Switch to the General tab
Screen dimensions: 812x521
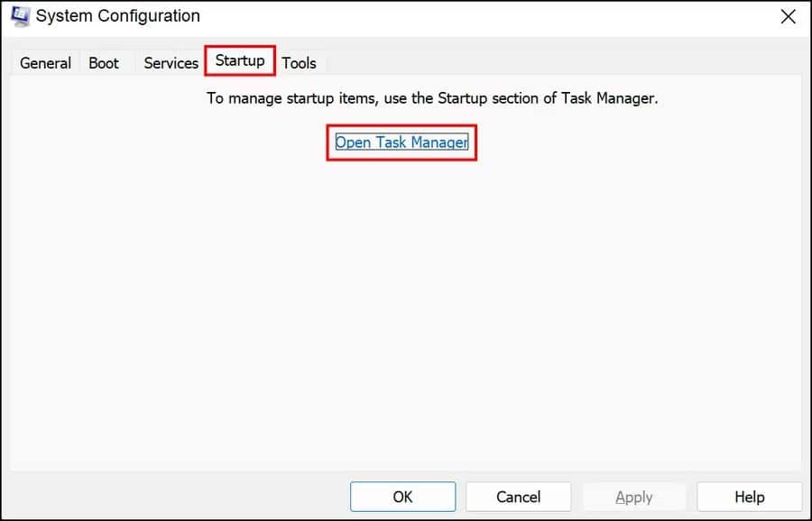pos(44,62)
